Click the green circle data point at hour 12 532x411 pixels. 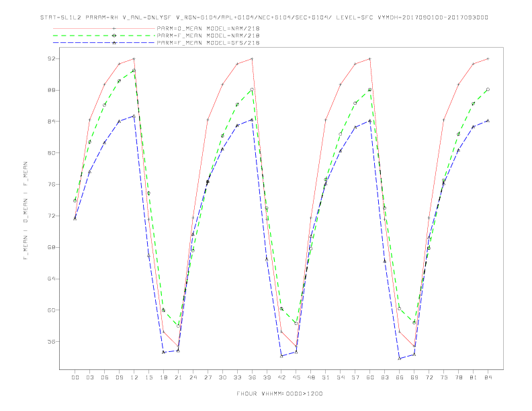(x=134, y=71)
